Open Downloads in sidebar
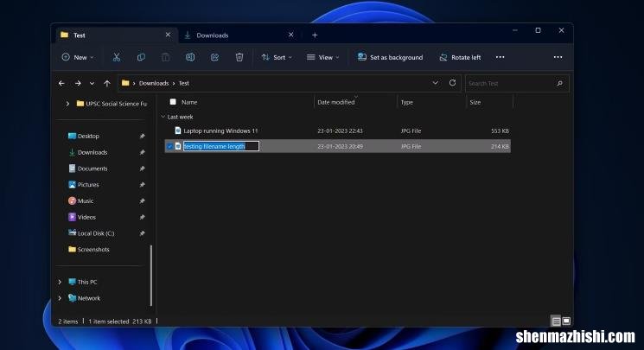Screen dimensions: 644x350 88,152
